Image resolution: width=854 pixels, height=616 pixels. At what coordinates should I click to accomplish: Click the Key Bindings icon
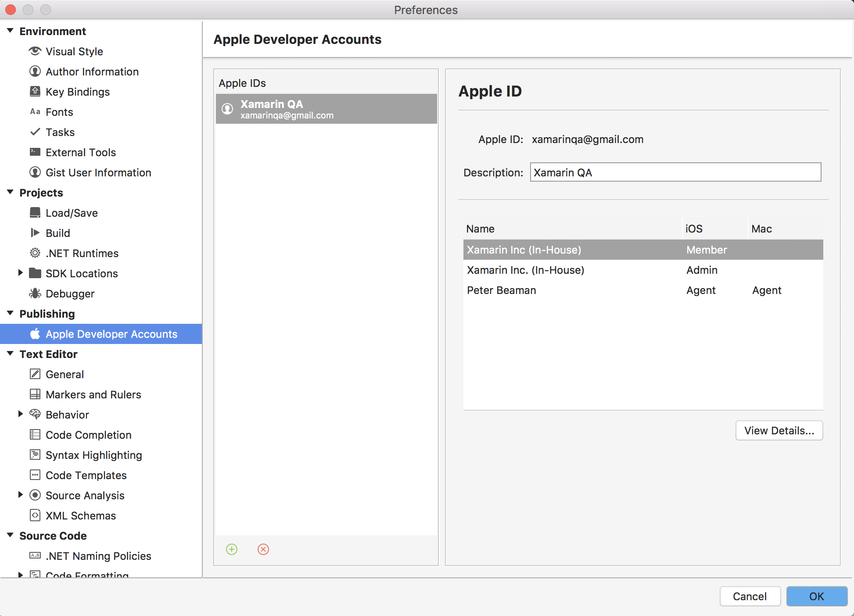[34, 92]
